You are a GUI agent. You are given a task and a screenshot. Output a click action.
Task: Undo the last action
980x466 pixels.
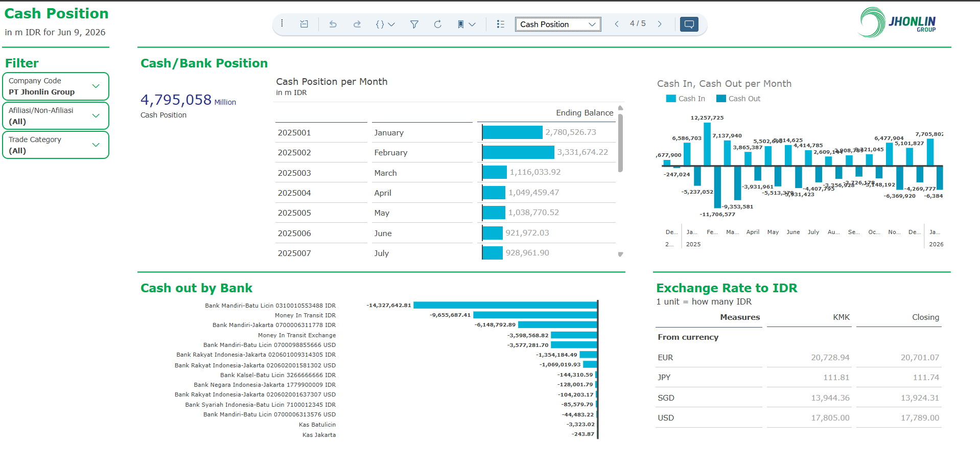[333, 24]
